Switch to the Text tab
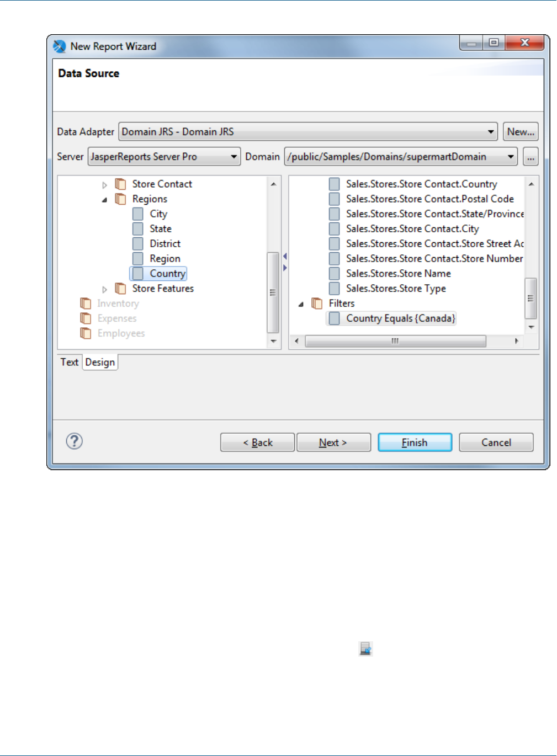This screenshot has height=756, width=557. tap(70, 362)
